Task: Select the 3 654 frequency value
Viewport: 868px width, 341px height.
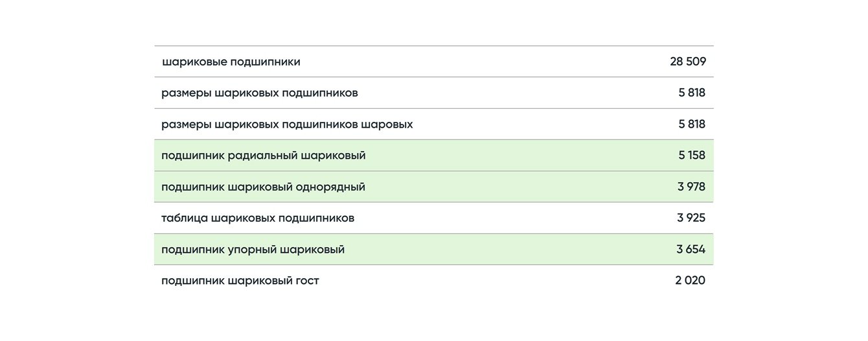Action: (x=691, y=250)
